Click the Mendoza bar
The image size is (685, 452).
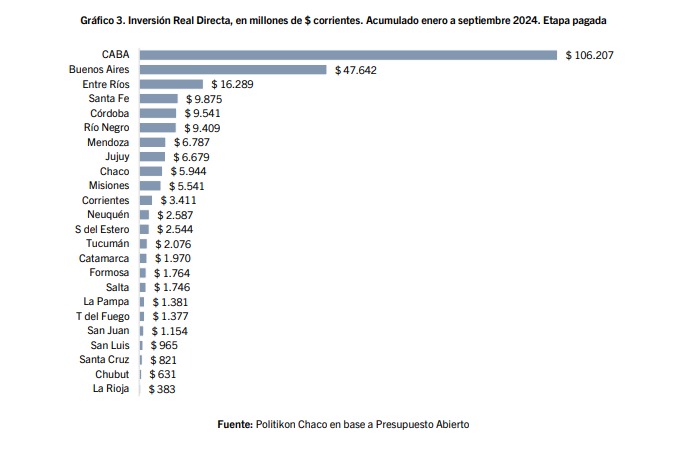click(x=153, y=143)
